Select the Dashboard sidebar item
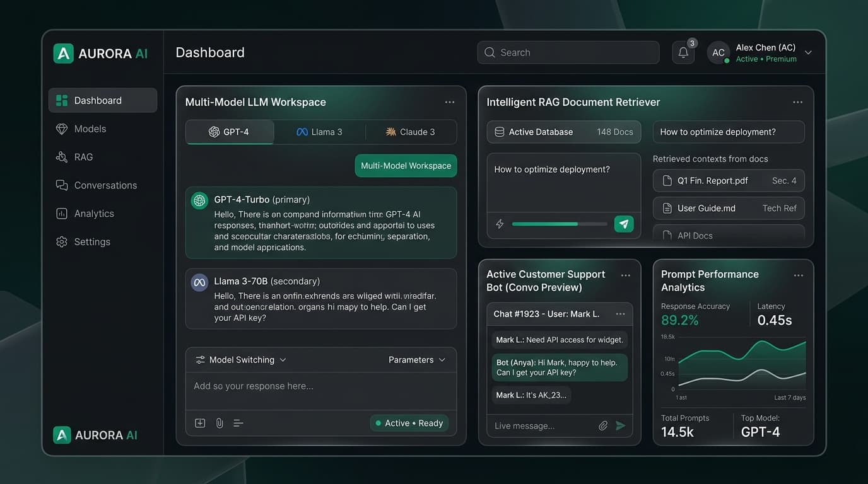The height and width of the screenshot is (484, 868). tap(103, 100)
